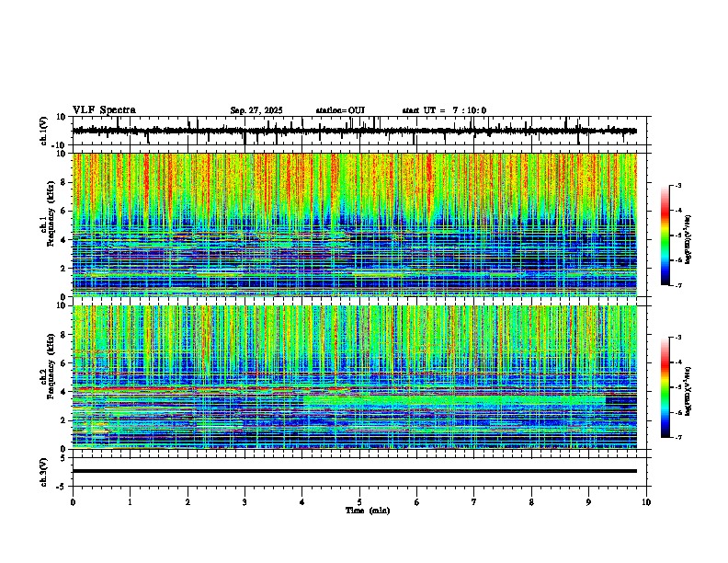Click the "3" minute tick label
Image resolution: width=728 pixels, height=563 pixels.
coord(245,502)
